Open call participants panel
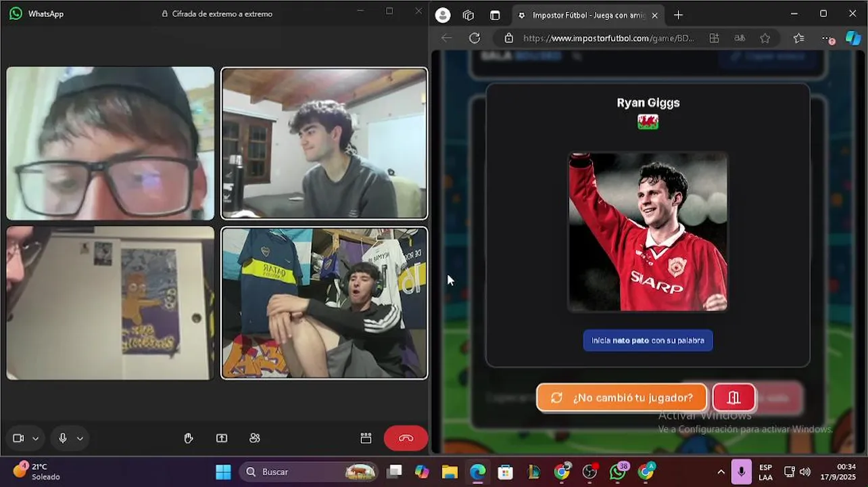Viewport: 868px width, 487px height. pos(255,438)
